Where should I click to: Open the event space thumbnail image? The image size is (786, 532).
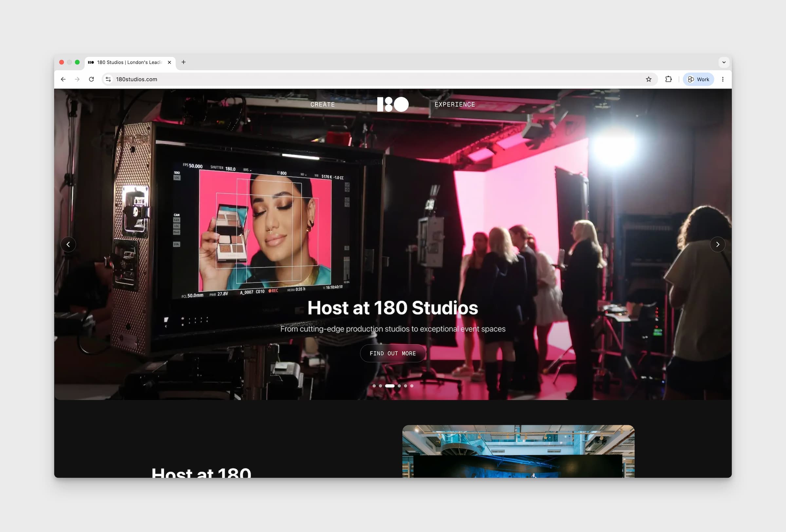tap(518, 451)
